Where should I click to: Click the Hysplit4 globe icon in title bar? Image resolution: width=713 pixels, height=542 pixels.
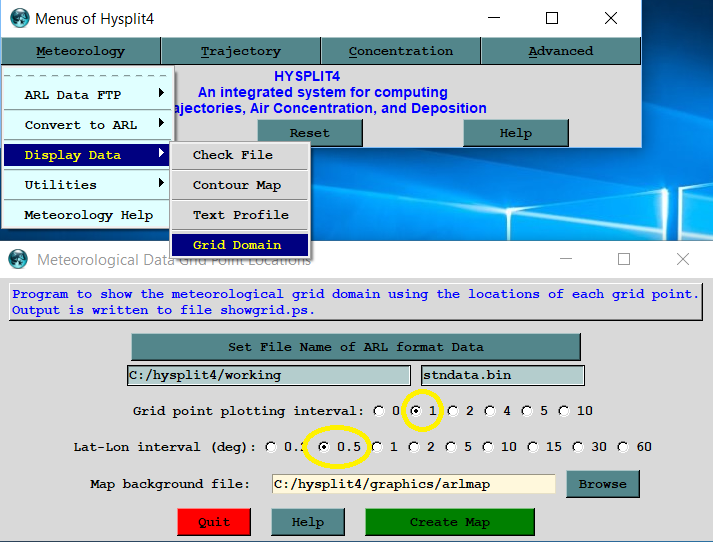click(x=19, y=18)
